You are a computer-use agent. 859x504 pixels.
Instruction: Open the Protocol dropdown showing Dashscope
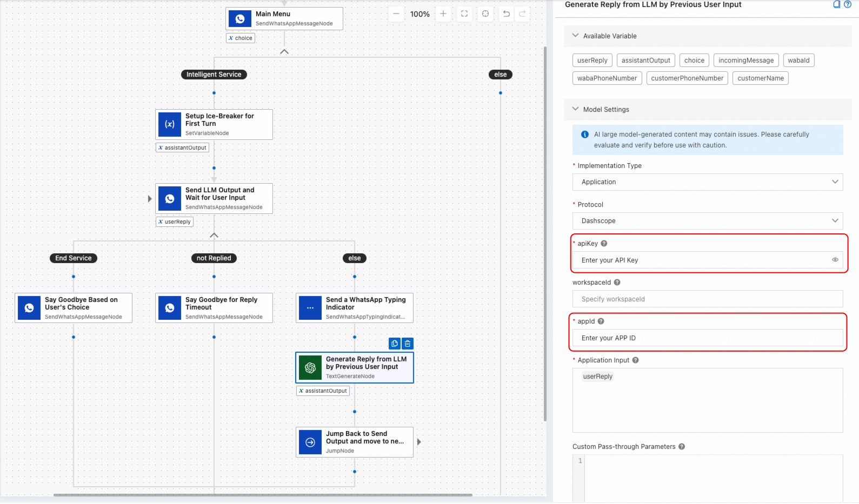pyautogui.click(x=708, y=221)
